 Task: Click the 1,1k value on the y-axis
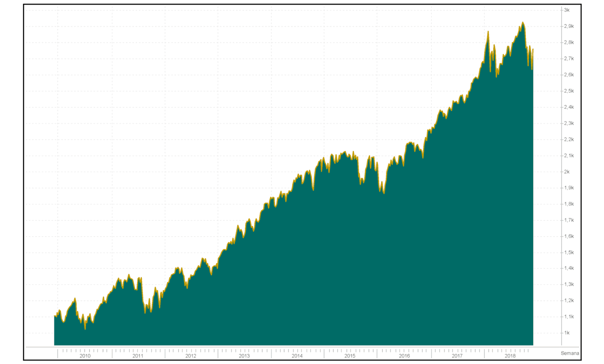tap(569, 317)
